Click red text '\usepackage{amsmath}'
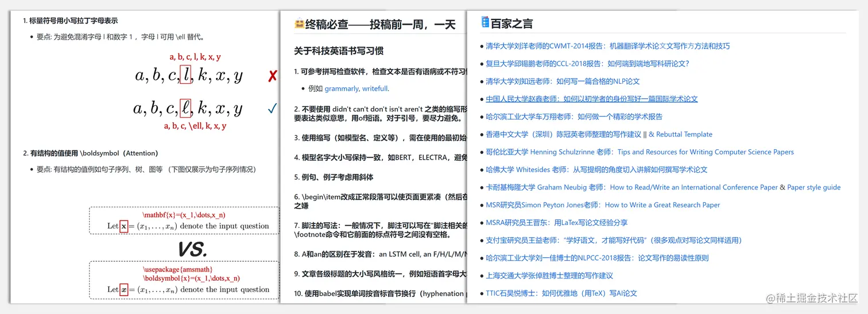This screenshot has width=868, height=314. 177,269
